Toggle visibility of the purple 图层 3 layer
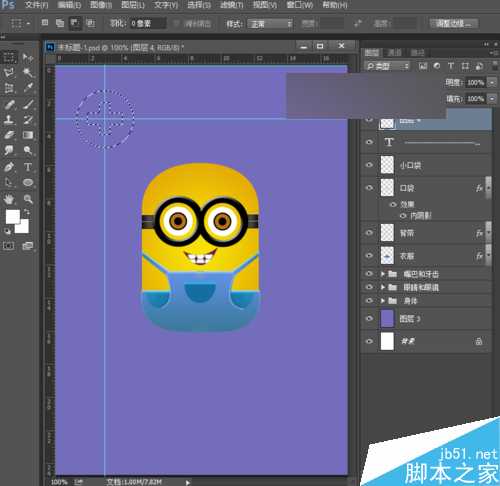The height and width of the screenshot is (486, 500). (x=369, y=318)
